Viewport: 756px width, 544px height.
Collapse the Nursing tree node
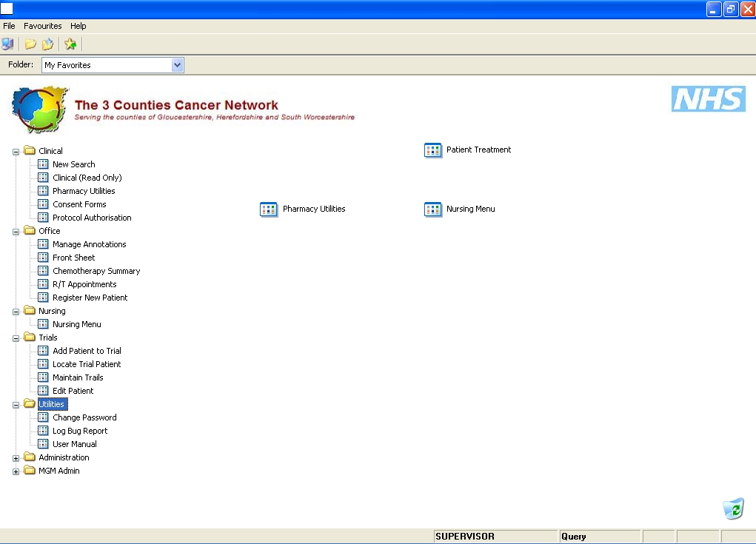point(16,312)
